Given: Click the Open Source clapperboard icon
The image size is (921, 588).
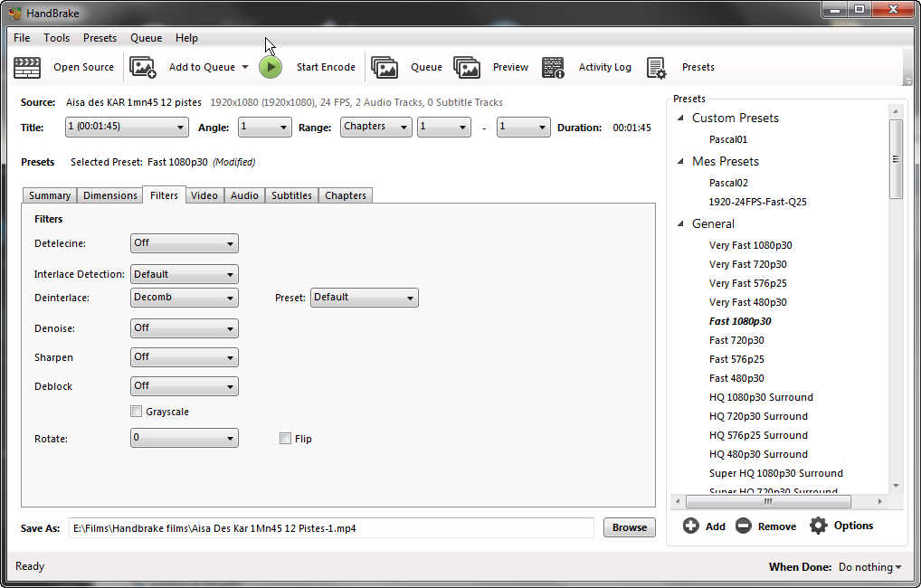Looking at the screenshot, I should pyautogui.click(x=27, y=68).
